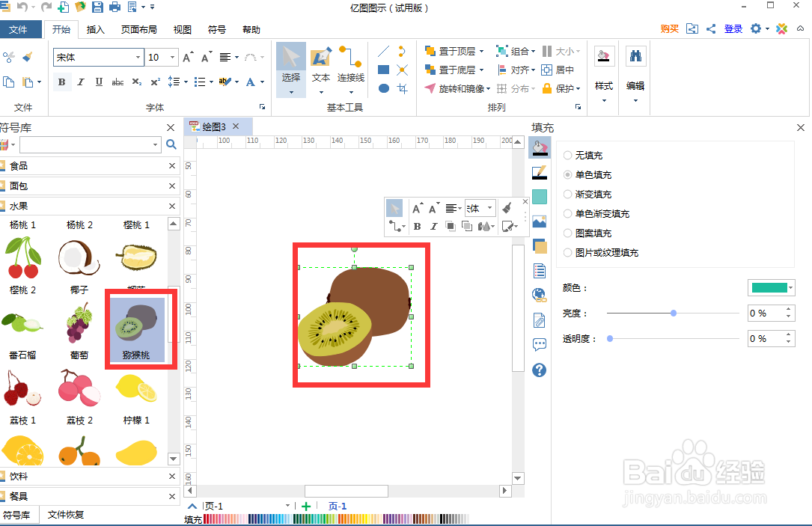Click the 文本 tool button
The height and width of the screenshot is (526, 812).
pos(320,70)
